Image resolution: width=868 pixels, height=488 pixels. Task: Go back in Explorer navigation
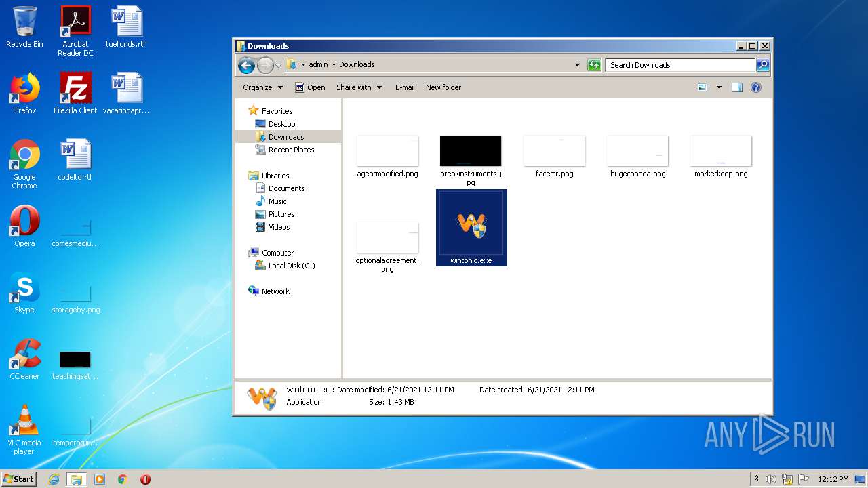point(246,65)
